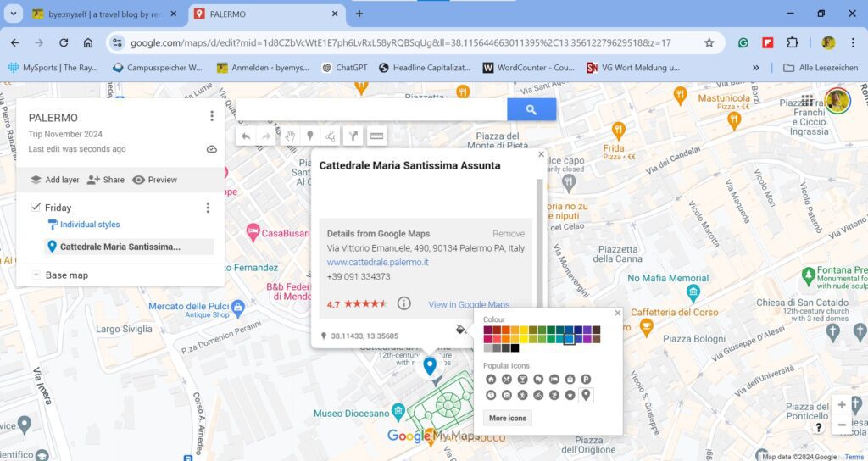
Task: Open Individual styles link
Action: coord(90,224)
